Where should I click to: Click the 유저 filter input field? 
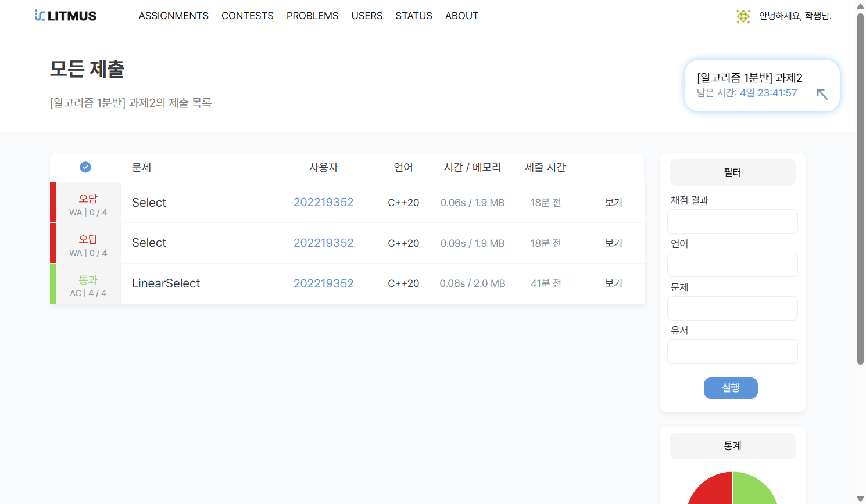click(x=732, y=352)
